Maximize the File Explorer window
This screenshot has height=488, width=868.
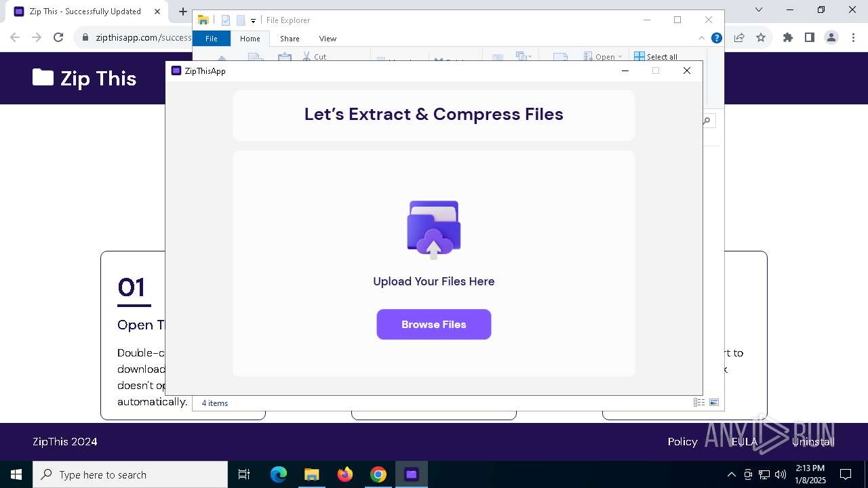pos(677,20)
